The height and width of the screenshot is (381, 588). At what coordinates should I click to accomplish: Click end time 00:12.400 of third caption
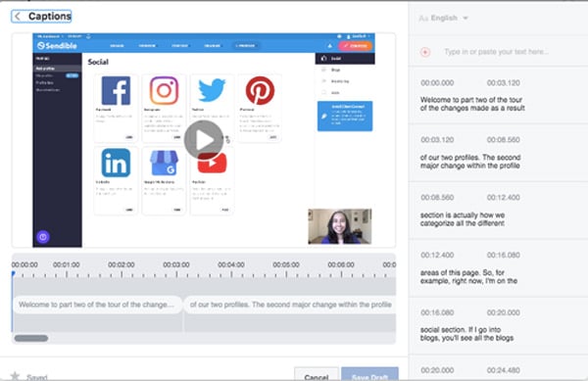point(504,198)
